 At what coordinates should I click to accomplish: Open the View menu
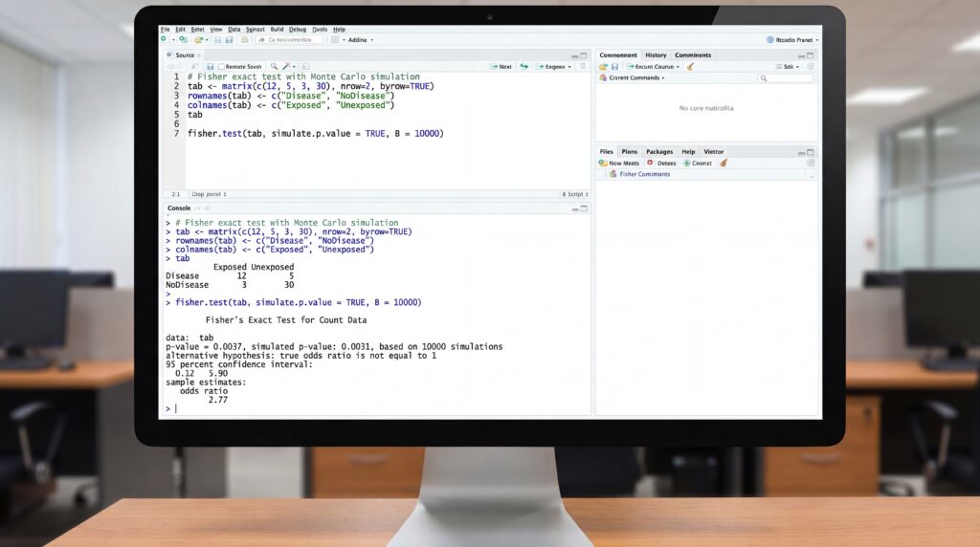point(216,30)
